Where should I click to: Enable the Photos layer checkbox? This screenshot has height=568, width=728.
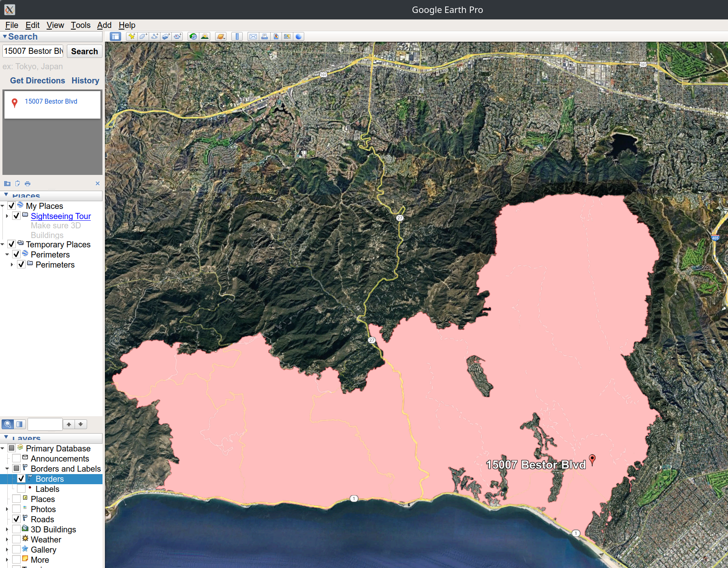[x=17, y=509]
